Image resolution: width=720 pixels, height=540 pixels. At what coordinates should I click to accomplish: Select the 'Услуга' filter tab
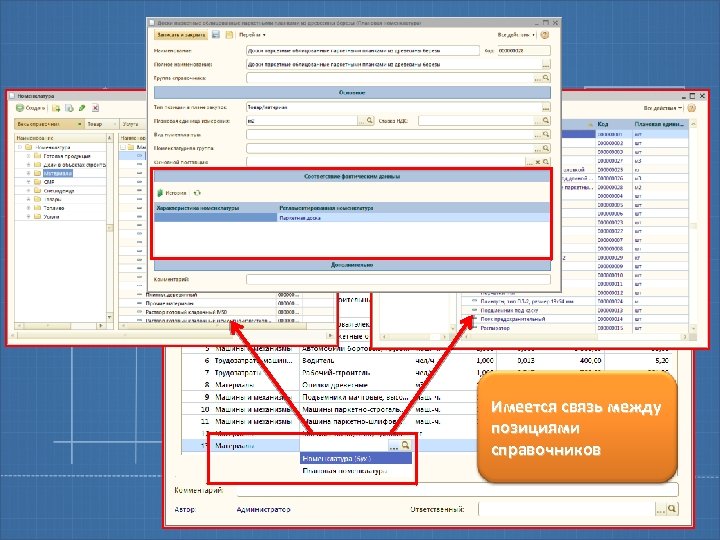point(133,124)
